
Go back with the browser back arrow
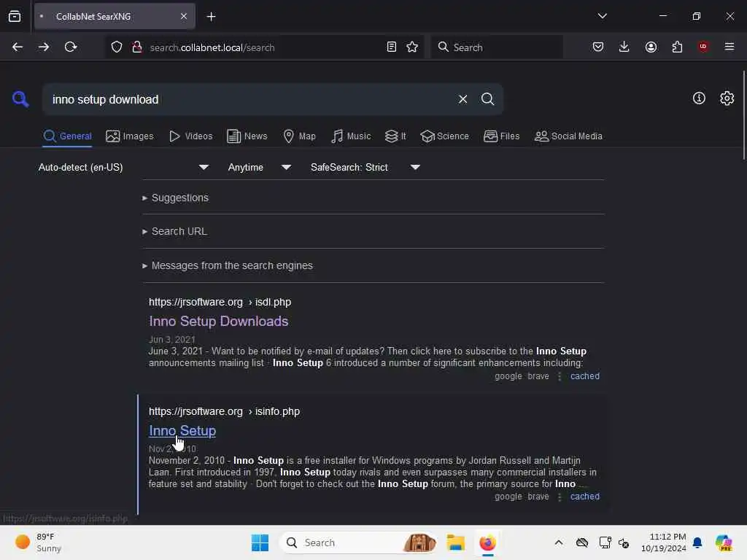[18, 47]
